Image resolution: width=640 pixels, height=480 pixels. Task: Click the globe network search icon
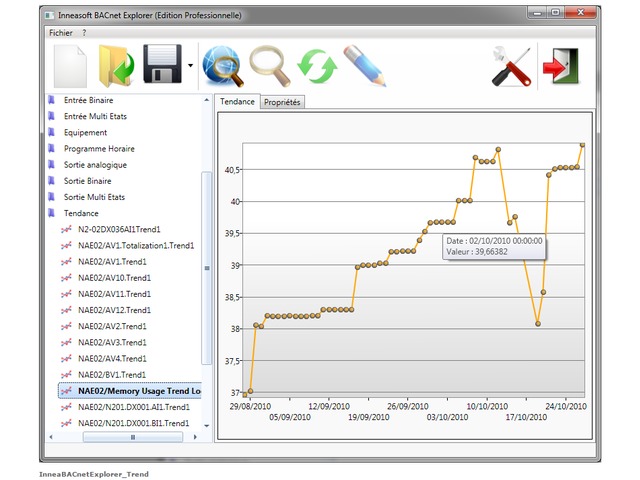coord(221,66)
